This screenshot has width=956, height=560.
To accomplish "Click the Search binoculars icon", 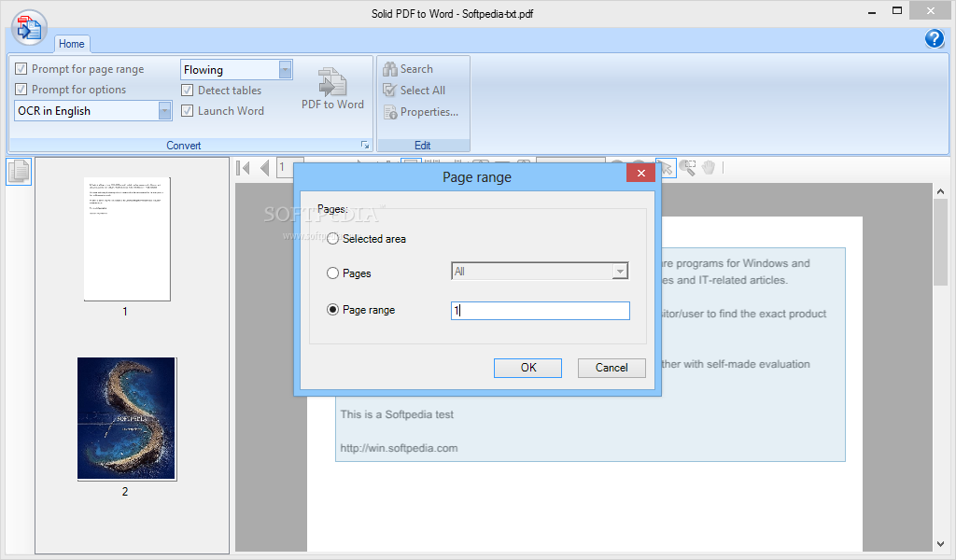I will [389, 69].
